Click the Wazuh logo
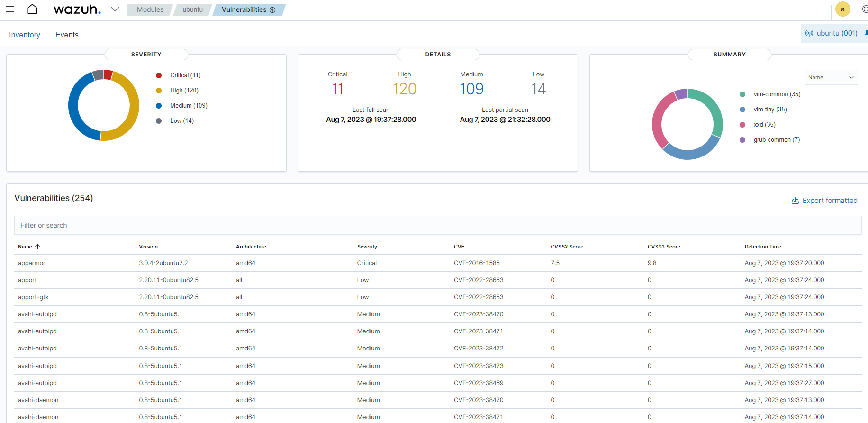 (x=77, y=9)
